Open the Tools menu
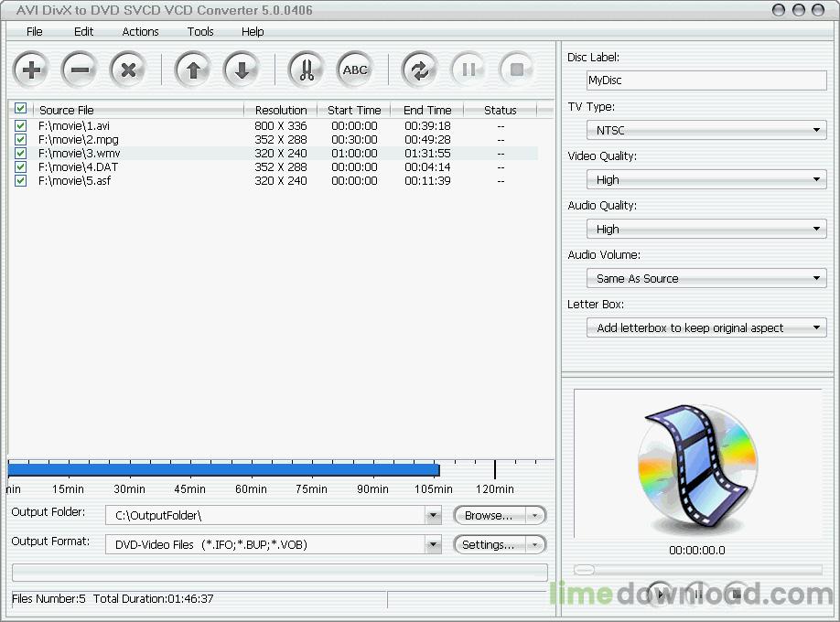 tap(199, 31)
